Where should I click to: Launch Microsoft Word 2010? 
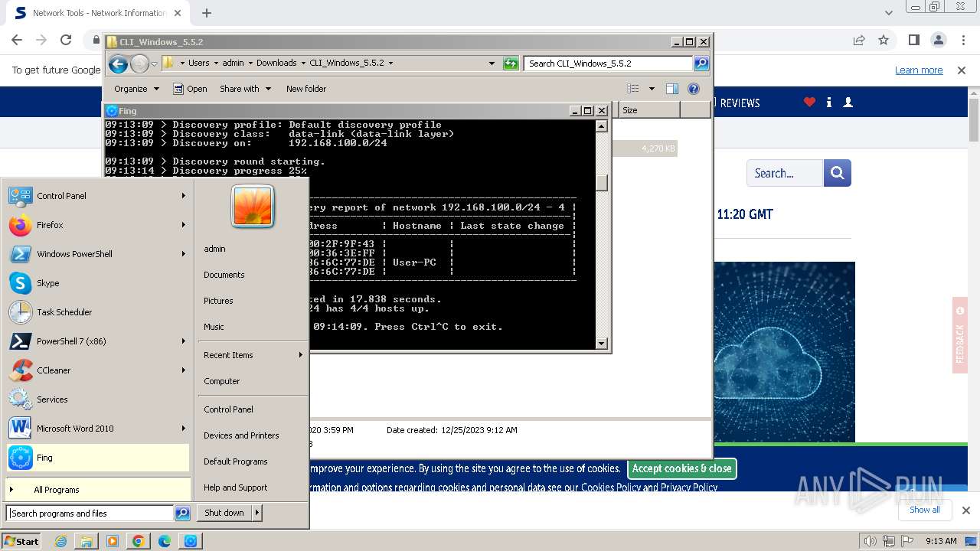coord(97,429)
